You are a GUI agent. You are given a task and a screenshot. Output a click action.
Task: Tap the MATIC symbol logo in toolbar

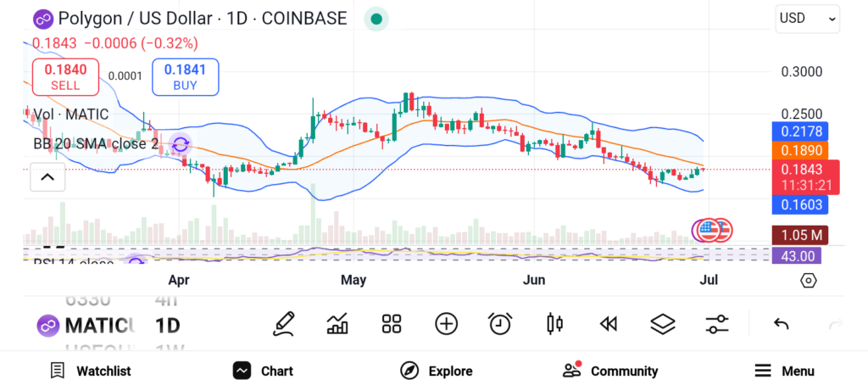click(x=48, y=325)
